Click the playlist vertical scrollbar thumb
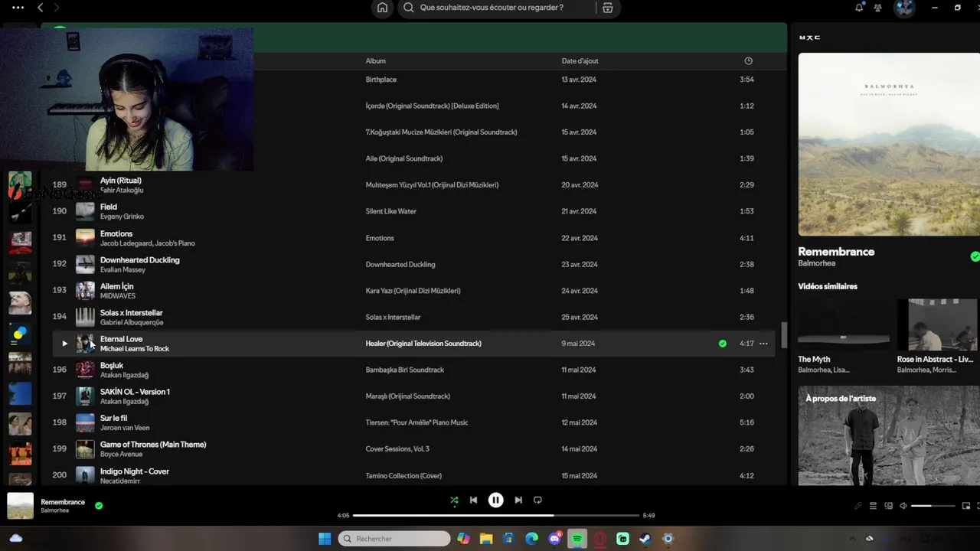This screenshot has width=980, height=551. [x=784, y=334]
